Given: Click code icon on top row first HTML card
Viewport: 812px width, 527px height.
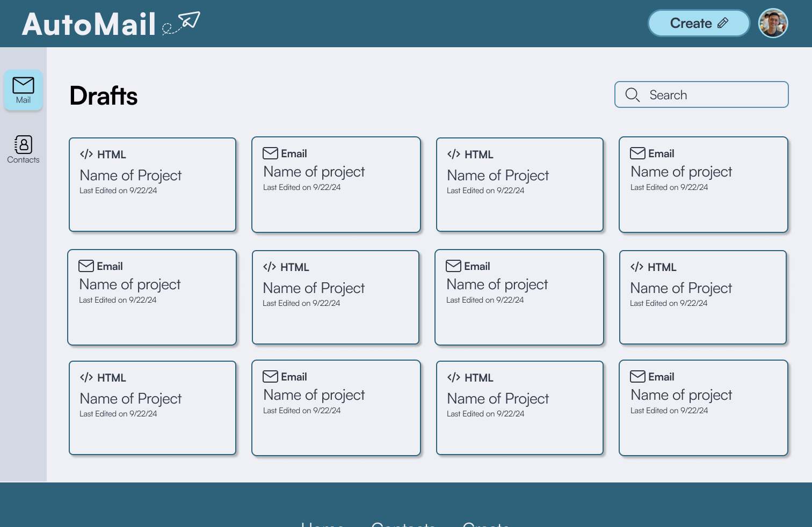Looking at the screenshot, I should tap(86, 154).
